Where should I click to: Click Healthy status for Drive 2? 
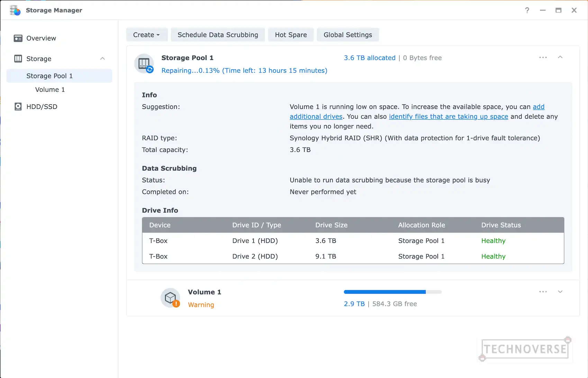tap(493, 256)
